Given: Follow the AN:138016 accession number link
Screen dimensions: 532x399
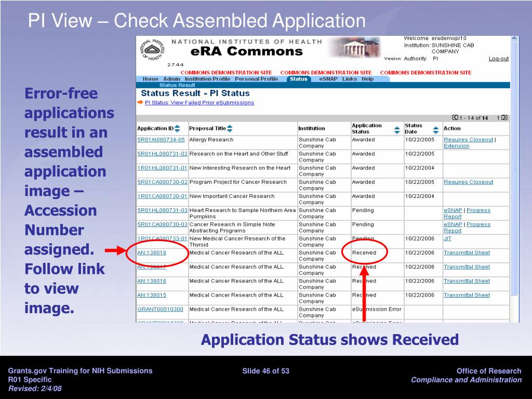Looking at the screenshot, I should [x=152, y=281].
